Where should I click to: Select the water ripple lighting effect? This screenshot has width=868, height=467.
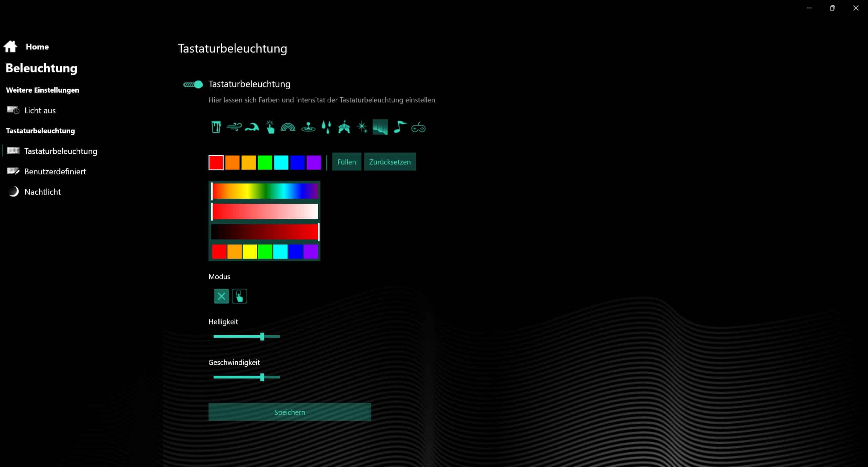[x=308, y=127]
